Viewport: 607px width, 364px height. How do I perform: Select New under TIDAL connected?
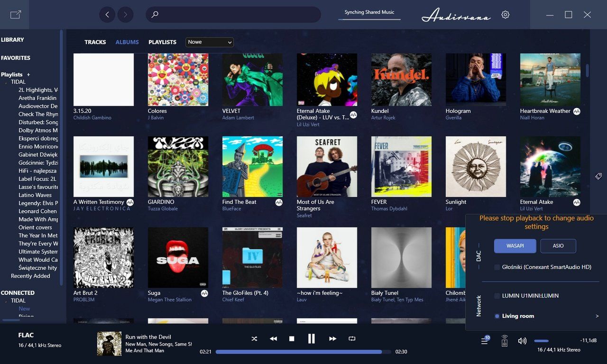24,309
